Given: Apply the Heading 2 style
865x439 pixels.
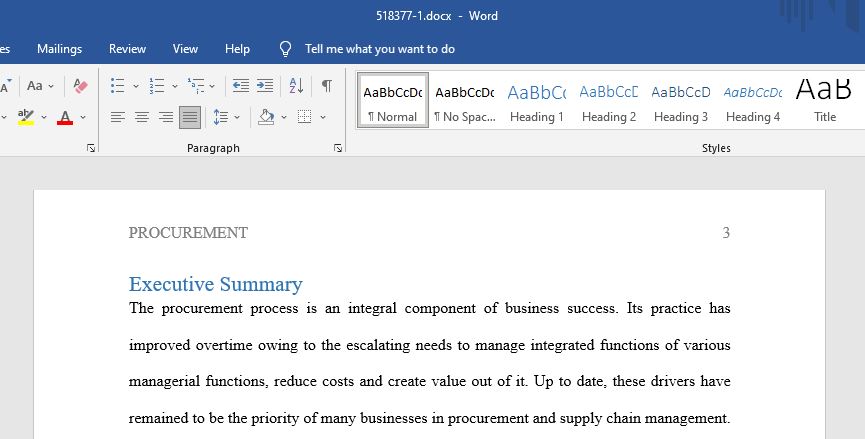Looking at the screenshot, I should (x=608, y=100).
